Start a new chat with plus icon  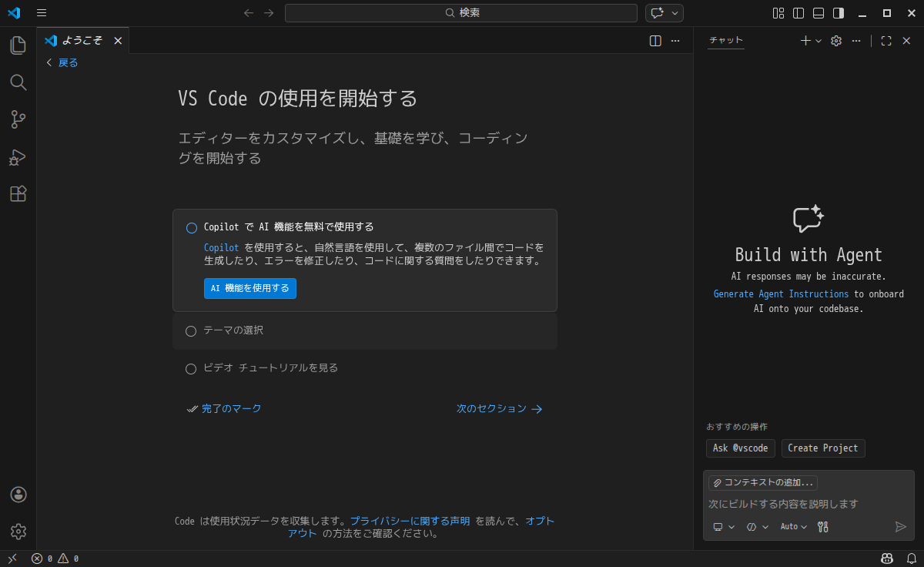(x=805, y=41)
